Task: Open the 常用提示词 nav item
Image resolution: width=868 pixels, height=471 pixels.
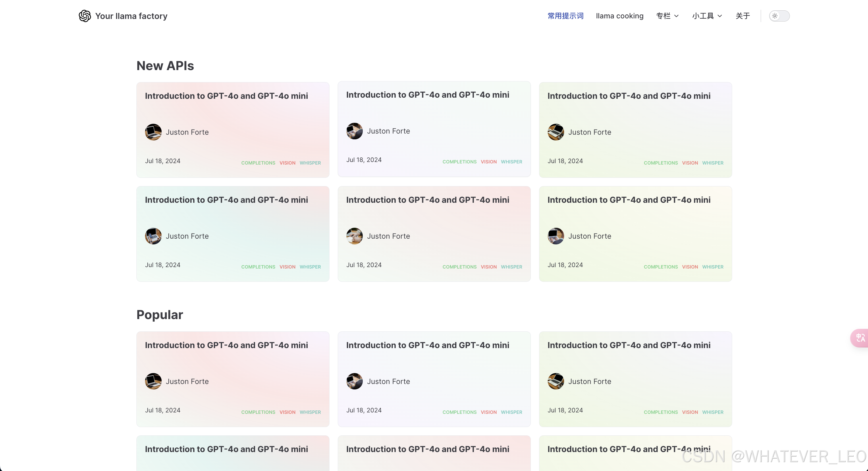Action: pyautogui.click(x=565, y=16)
